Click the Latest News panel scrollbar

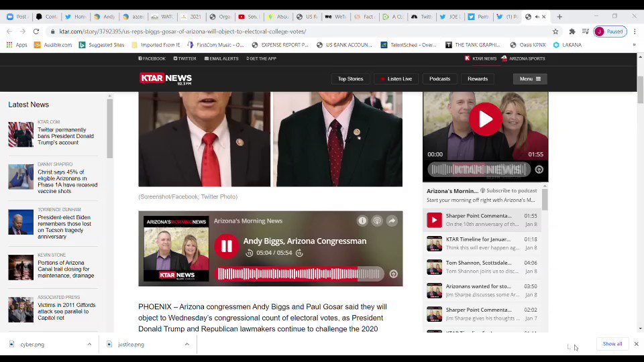[109, 129]
